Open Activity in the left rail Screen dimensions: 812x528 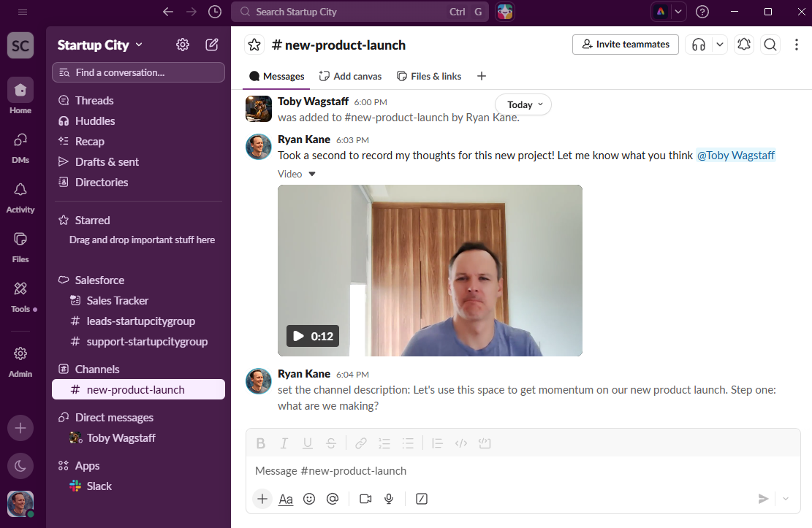click(20, 197)
